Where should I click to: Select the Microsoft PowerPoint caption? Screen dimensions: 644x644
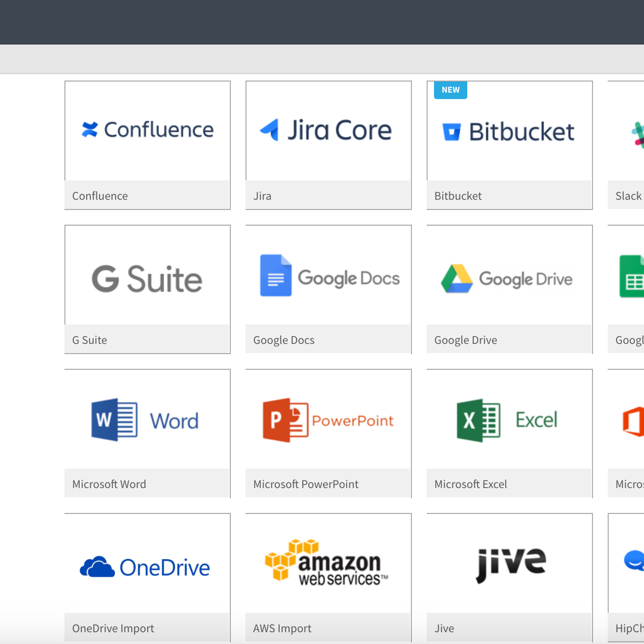point(306,484)
